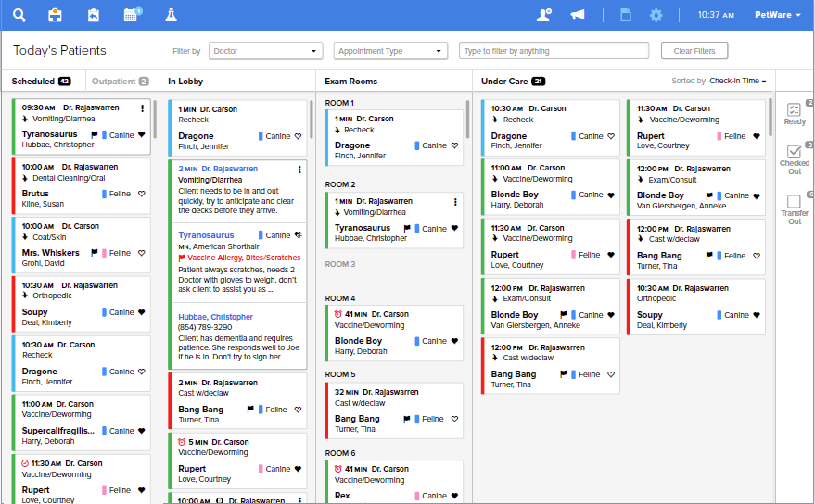Viewport: 815px width, 504px height.
Task: Click the Clear Filters button
Action: click(x=694, y=51)
